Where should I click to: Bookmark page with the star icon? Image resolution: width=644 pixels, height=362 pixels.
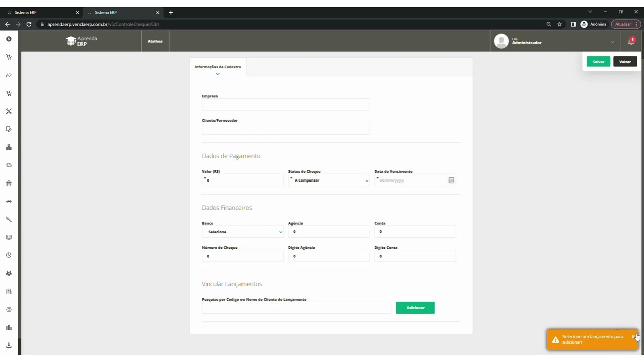click(559, 24)
